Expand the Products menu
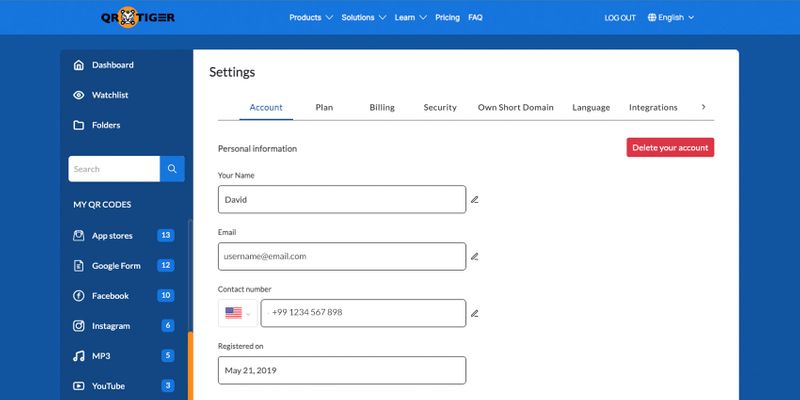Screen dimensions: 800x400 (311, 17)
